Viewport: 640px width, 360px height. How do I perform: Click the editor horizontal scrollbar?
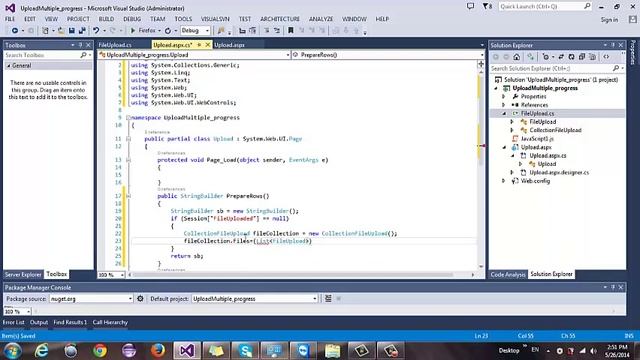click(x=301, y=275)
